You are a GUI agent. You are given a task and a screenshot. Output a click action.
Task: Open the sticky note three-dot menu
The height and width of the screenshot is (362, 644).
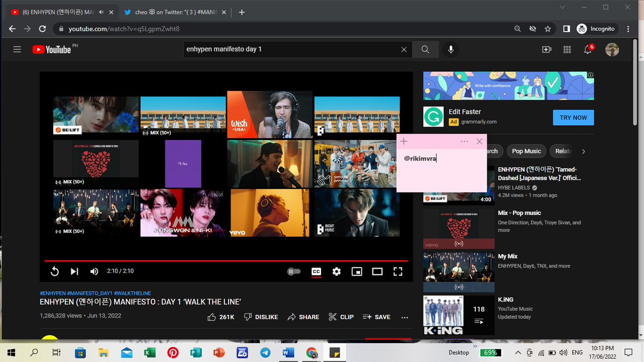(x=464, y=141)
